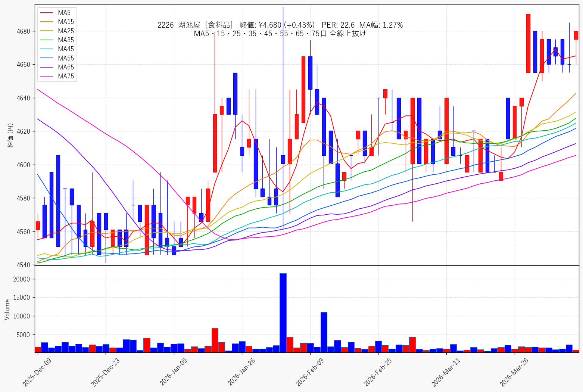Click the x-axis date label 2026-Jan-09
The image size is (583, 392).
[x=173, y=372]
